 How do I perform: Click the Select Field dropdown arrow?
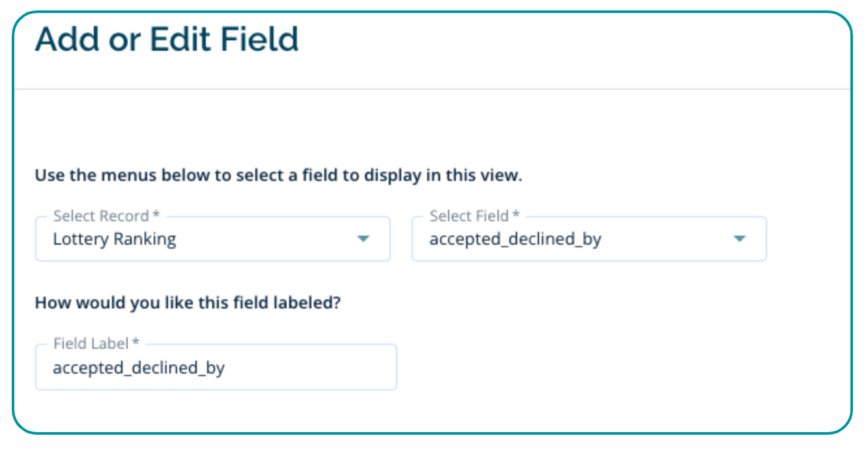[x=739, y=239]
